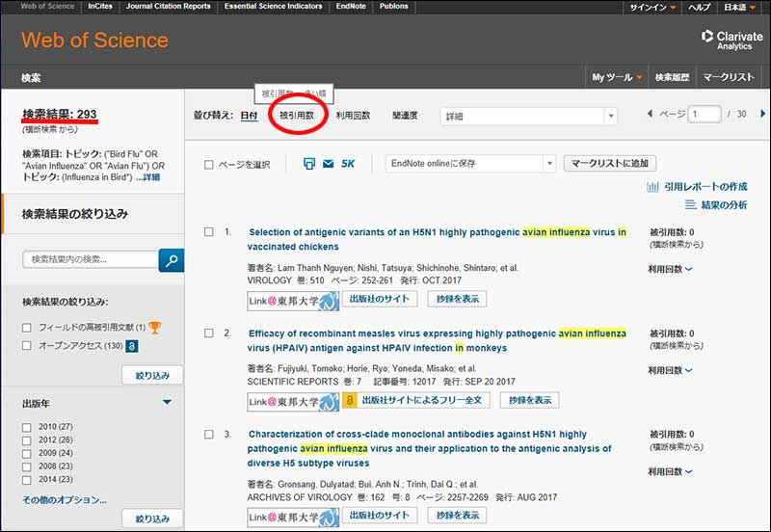This screenshot has height=532, width=771.
Task: Select checkbox for result 3
Action: 209,434
